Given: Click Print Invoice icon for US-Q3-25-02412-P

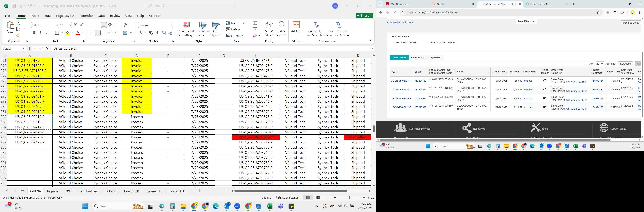Looking at the screenshot, I should pos(545,107).
